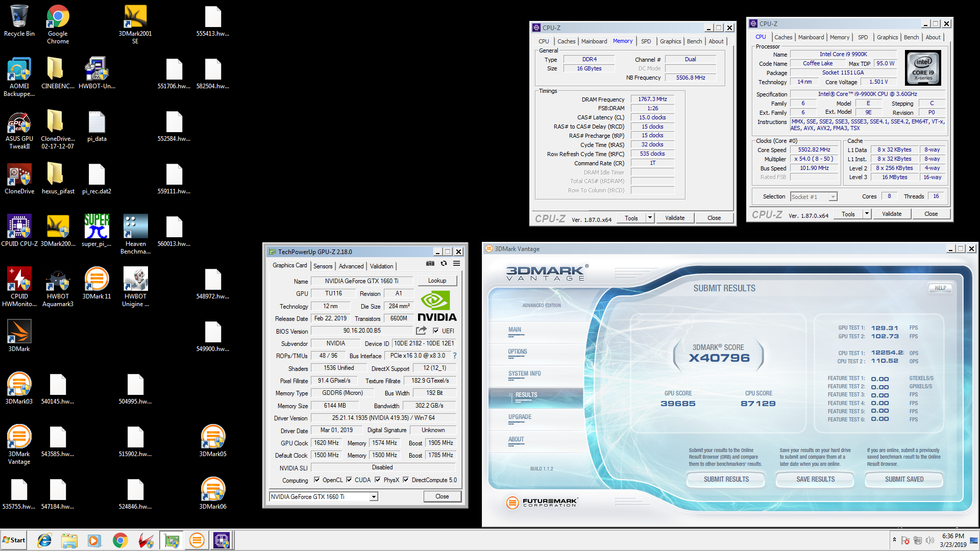Image resolution: width=980 pixels, height=551 pixels.
Task: Switch to Sensors tab in GPU-Z
Action: [x=323, y=266]
